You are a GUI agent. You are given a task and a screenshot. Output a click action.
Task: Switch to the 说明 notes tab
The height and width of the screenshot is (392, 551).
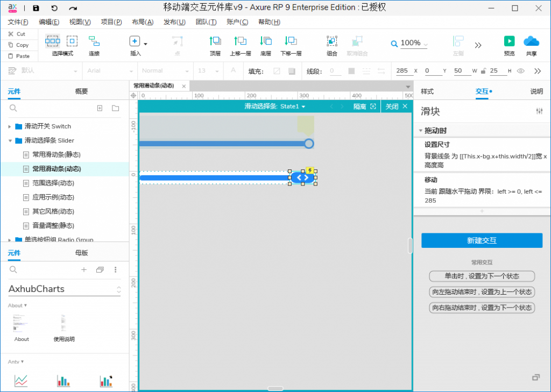click(x=536, y=91)
